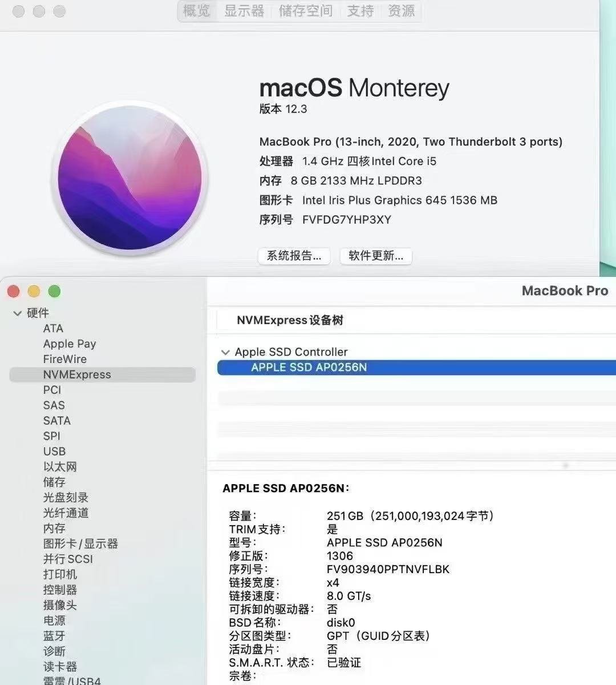Click the 软件更新... button
Viewport: 616px width, 685px height.
pyautogui.click(x=376, y=256)
